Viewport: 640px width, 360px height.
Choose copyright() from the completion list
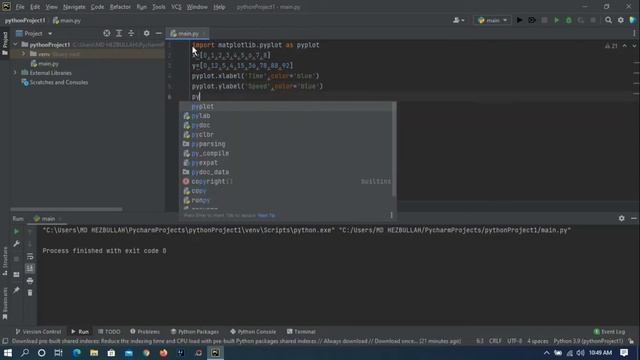click(287, 181)
